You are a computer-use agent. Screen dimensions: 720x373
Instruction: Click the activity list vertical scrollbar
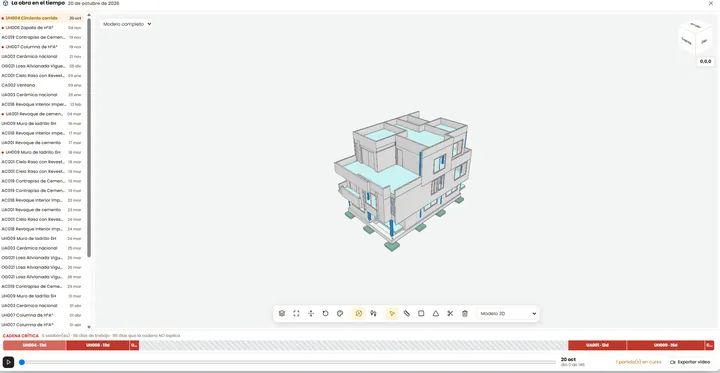tap(89, 138)
